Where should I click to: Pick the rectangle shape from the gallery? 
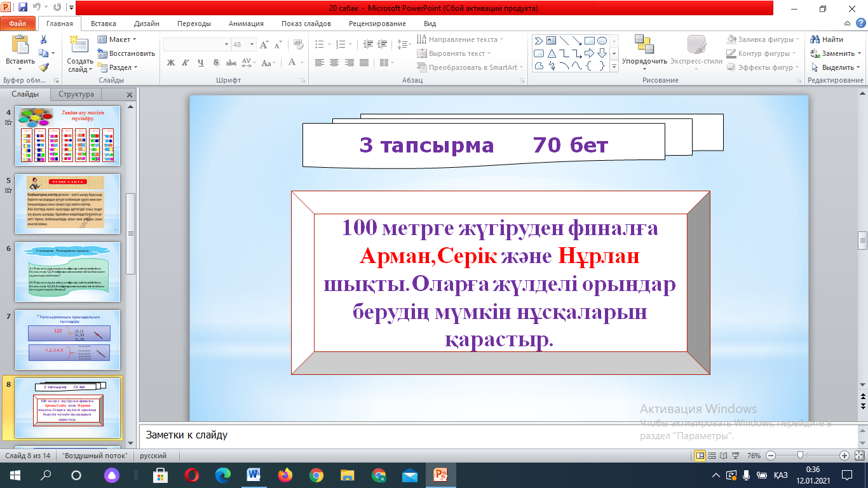[589, 41]
